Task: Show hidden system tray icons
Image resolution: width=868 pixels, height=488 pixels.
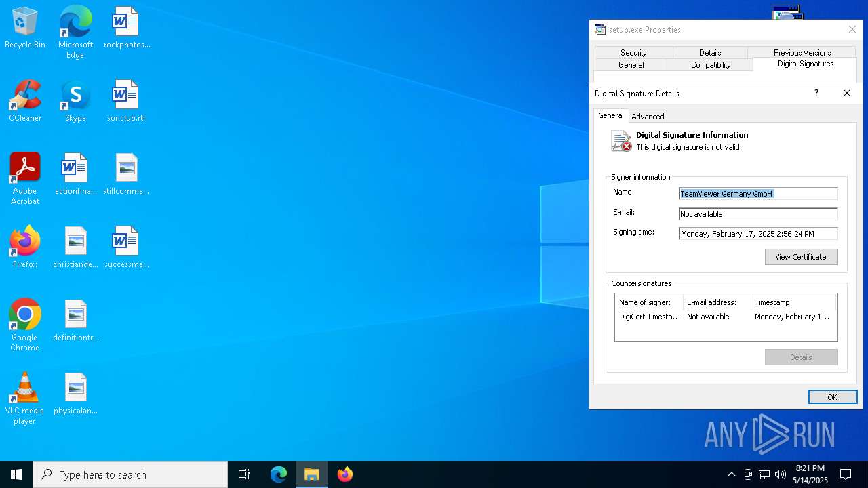Action: tap(731, 474)
